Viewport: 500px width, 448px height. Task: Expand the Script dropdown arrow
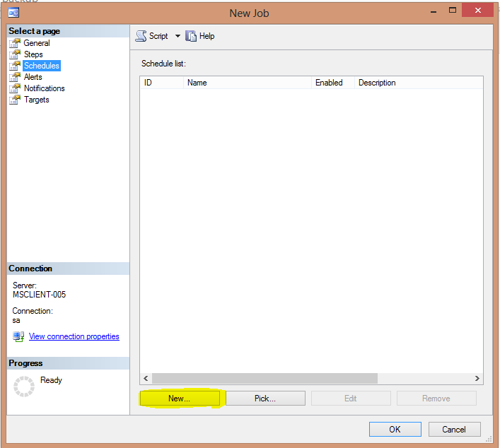(x=178, y=36)
